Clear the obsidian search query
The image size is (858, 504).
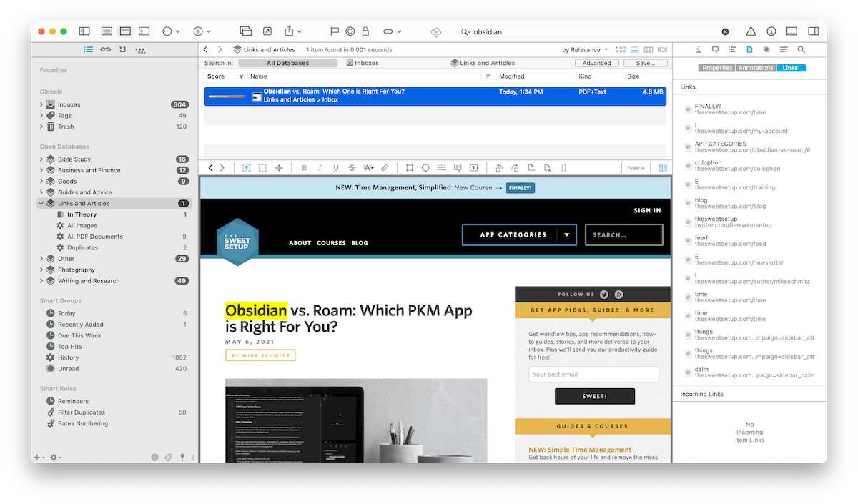725,32
